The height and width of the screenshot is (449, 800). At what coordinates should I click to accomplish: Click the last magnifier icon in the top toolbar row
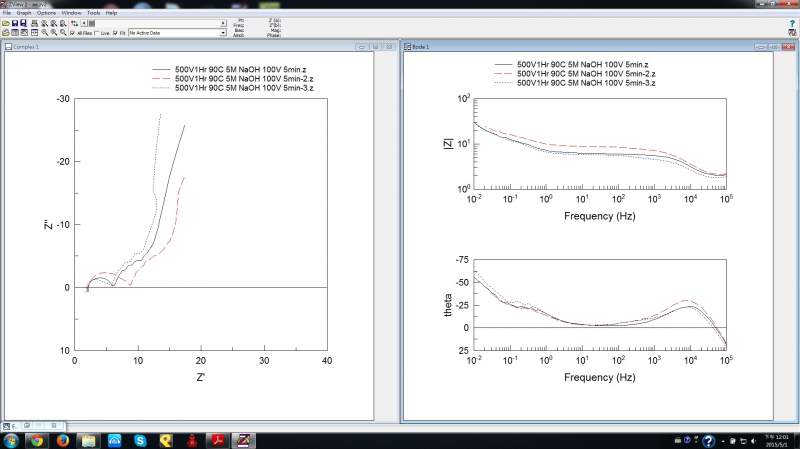click(63, 23)
